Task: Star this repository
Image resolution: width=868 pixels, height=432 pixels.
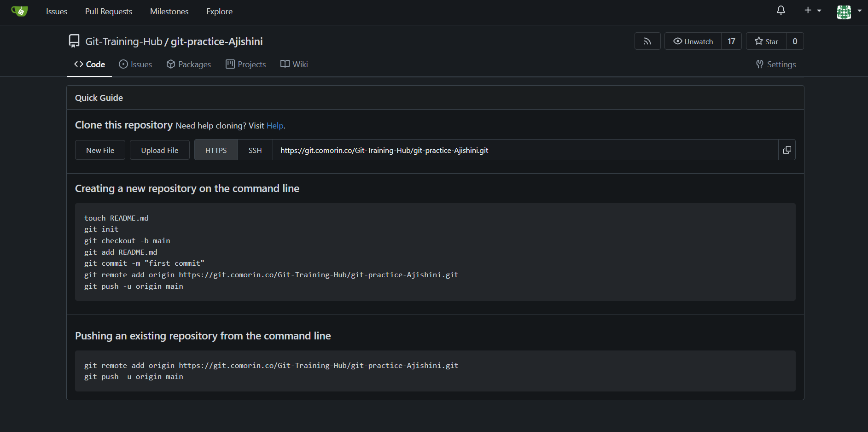Action: pos(766,41)
